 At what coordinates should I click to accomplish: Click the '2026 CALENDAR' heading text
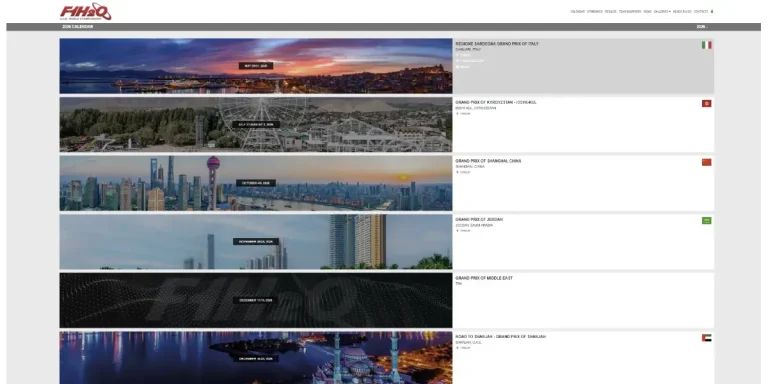(77, 27)
